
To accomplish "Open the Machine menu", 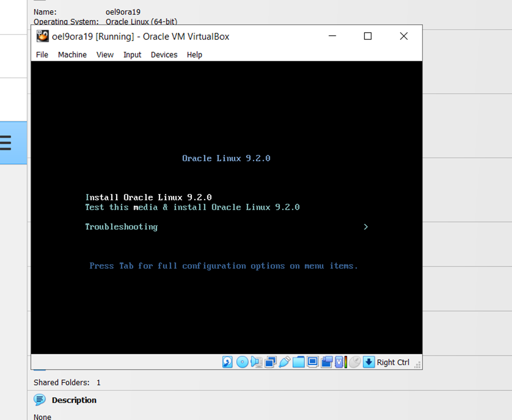I will point(72,55).
